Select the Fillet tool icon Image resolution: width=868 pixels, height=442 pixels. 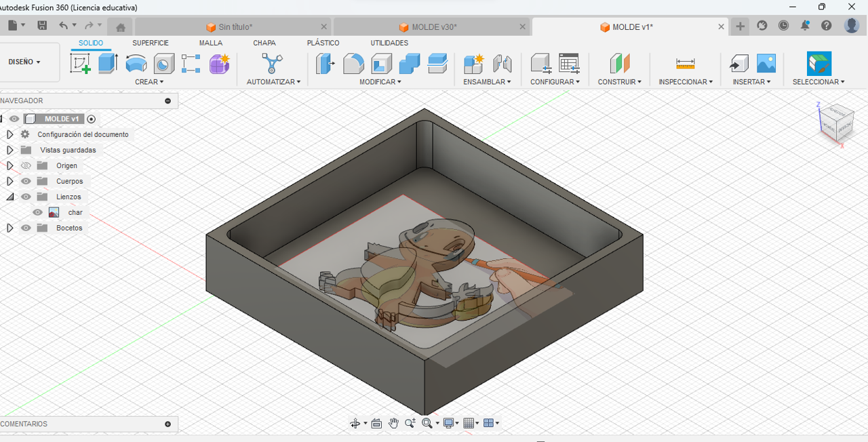353,64
